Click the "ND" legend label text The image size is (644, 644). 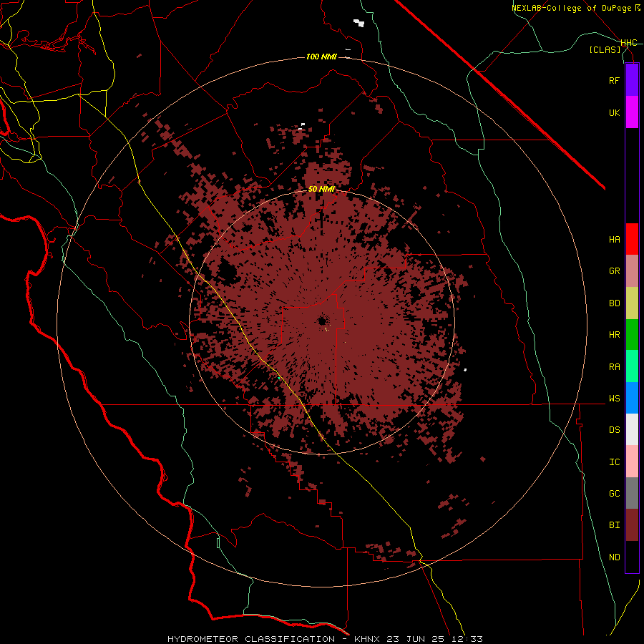pos(614,557)
